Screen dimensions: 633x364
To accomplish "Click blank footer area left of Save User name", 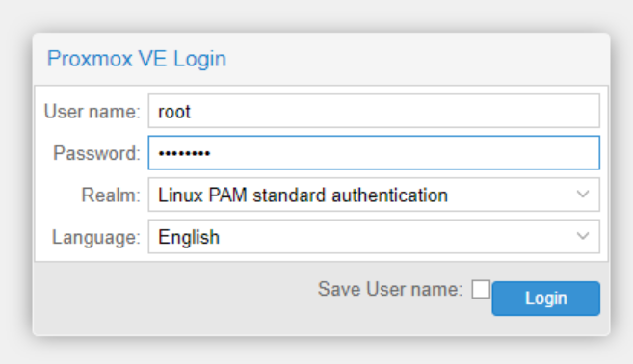I will click(173, 298).
